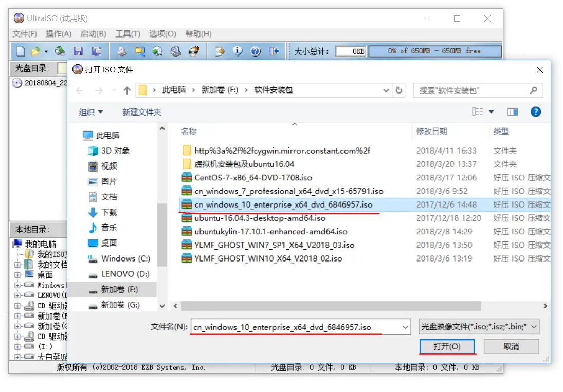Click the Make CD/DVD image icon
This screenshot has height=392, width=563.
122,51
